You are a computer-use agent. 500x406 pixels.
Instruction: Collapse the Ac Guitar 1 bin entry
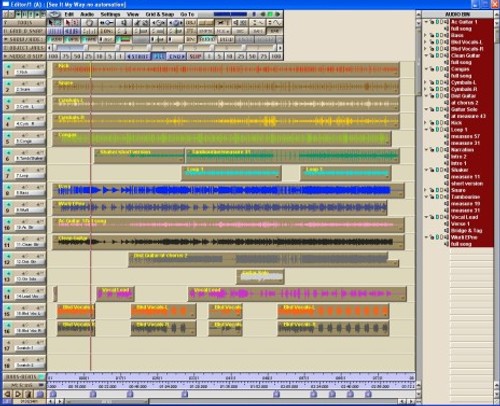426,22
